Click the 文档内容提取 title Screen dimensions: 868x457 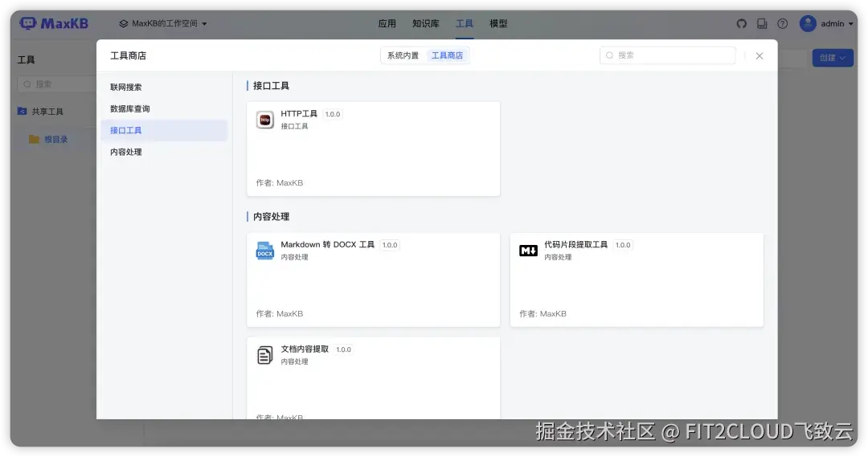click(305, 349)
